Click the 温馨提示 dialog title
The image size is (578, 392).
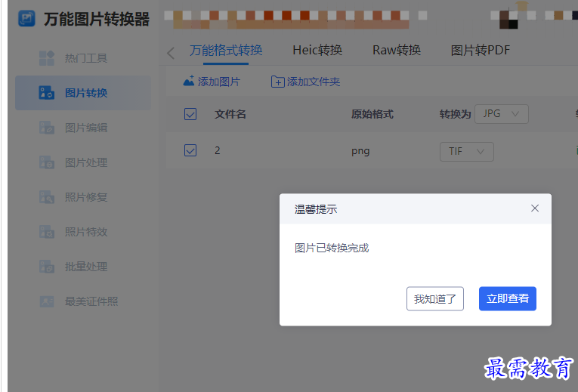pos(316,209)
